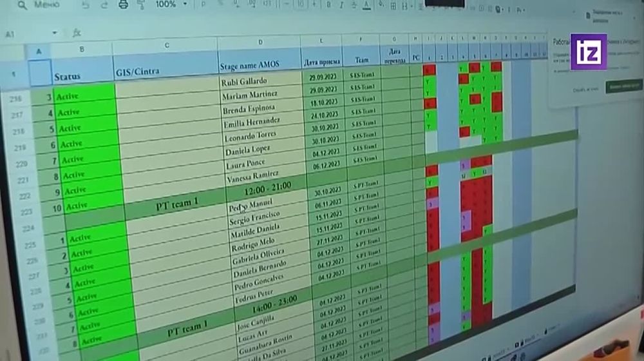Open the fill color bucket icon
The image size is (644, 361).
coord(381,5)
